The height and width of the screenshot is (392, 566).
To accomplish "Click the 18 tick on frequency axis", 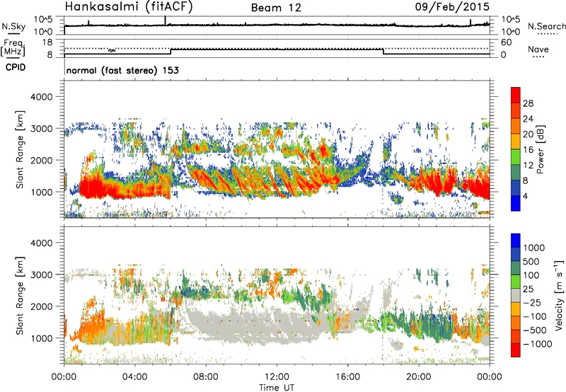I will tap(47, 42).
